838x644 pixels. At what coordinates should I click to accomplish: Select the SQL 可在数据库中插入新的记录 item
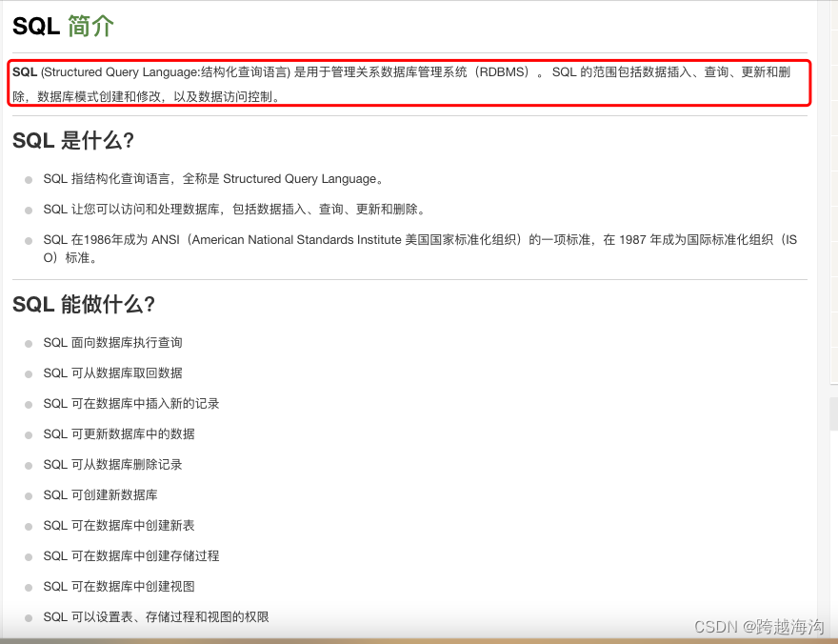pos(130,403)
